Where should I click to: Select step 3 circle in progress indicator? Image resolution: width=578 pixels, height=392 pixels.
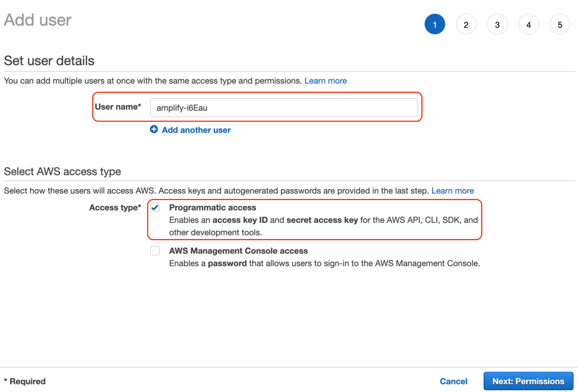pos(497,24)
